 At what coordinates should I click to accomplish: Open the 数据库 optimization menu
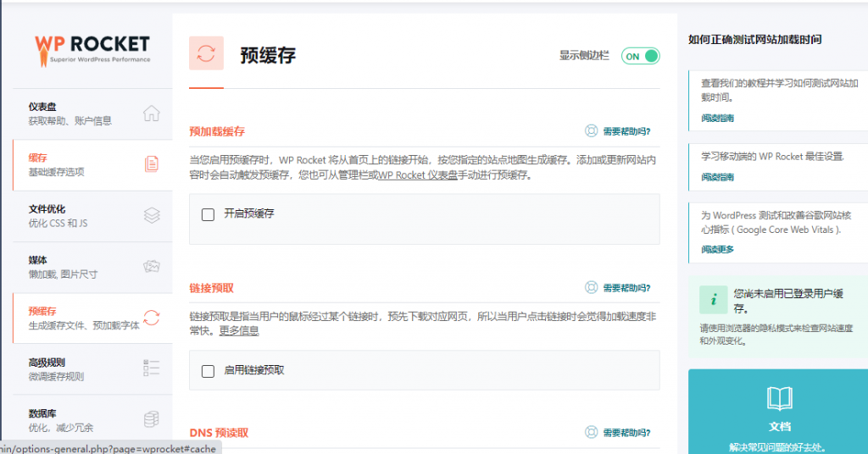pos(92,420)
